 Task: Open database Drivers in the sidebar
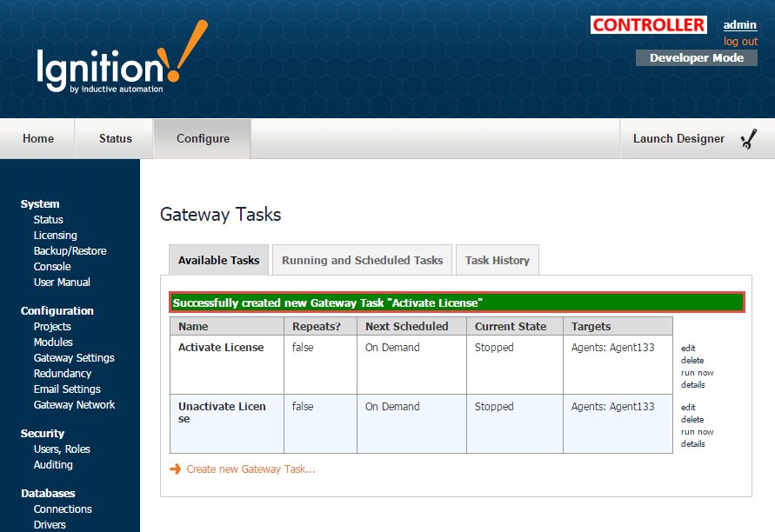(50, 524)
